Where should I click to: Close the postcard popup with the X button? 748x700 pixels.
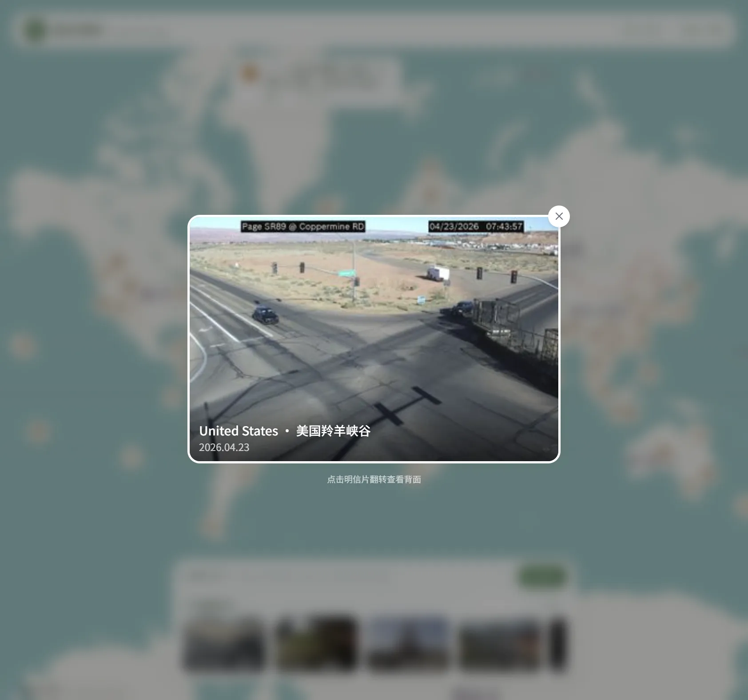click(x=559, y=216)
